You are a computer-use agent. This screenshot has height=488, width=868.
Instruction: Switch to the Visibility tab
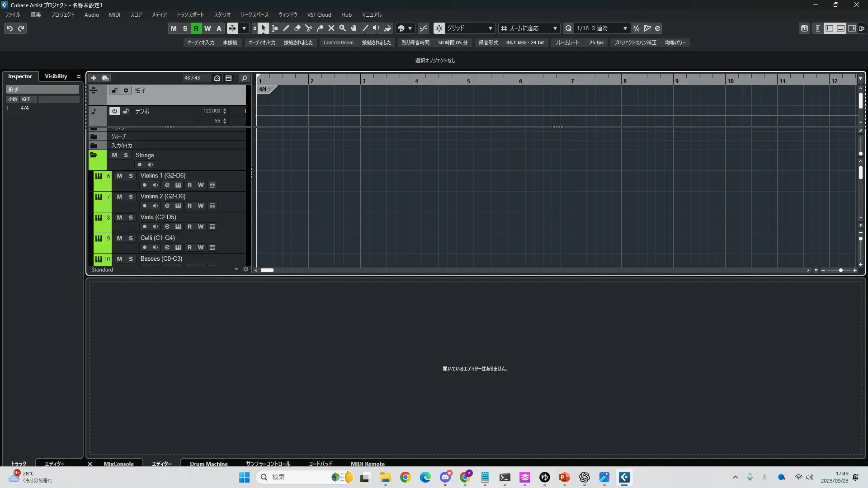(56, 76)
